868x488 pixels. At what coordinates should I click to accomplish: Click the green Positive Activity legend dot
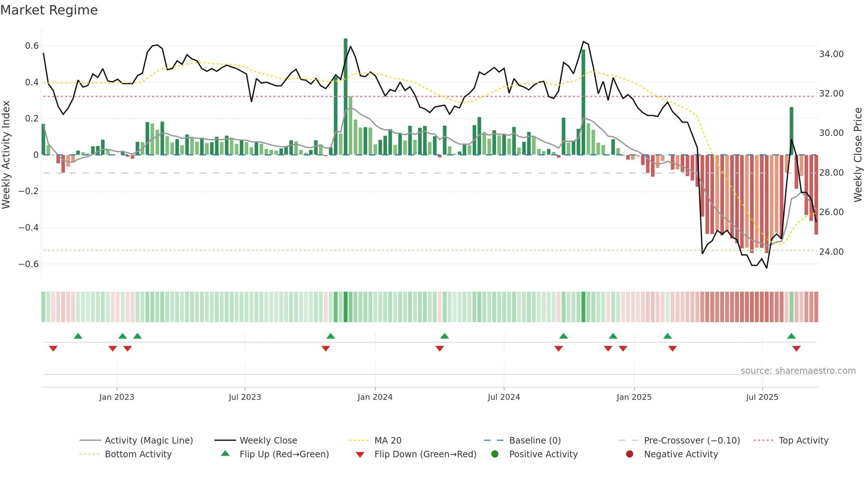(495, 454)
